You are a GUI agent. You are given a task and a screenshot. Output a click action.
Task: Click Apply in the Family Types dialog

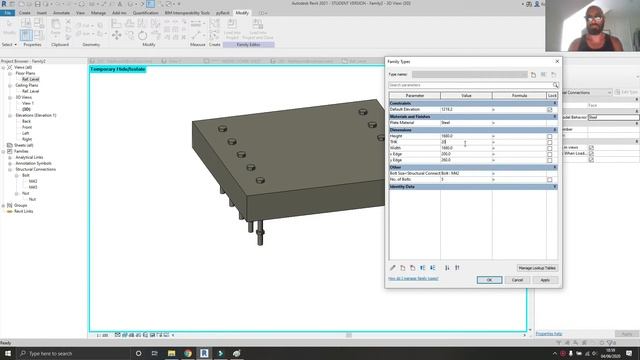(545, 280)
